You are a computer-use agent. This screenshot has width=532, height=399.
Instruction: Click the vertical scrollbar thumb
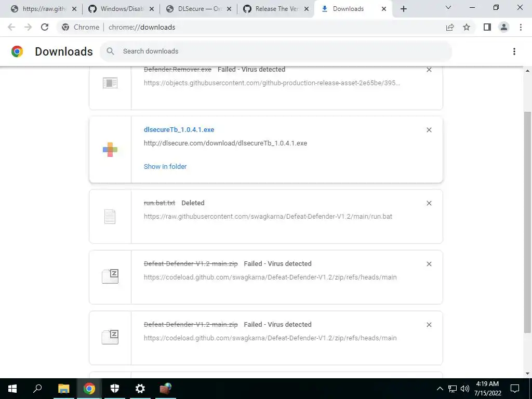click(x=527, y=222)
